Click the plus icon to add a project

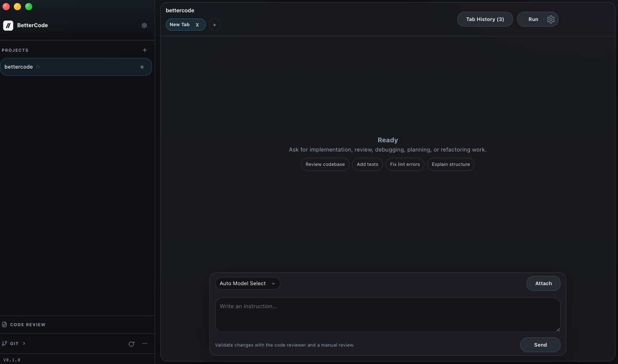point(145,50)
